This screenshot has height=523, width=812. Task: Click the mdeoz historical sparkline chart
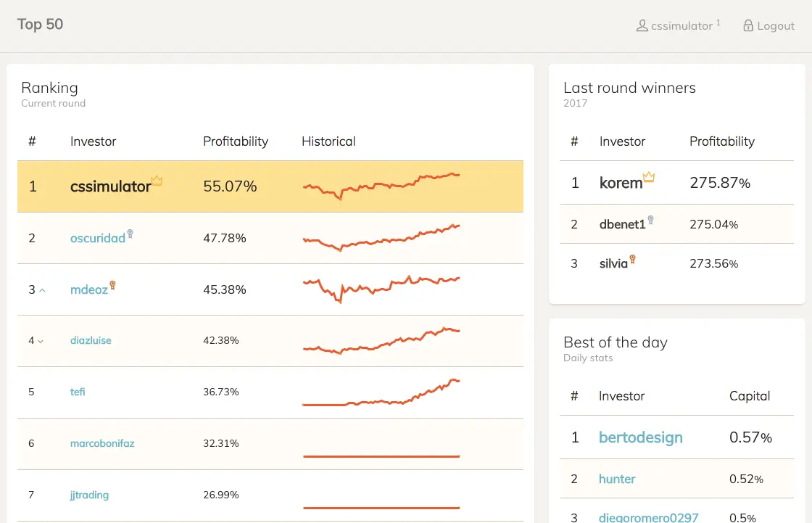pos(381,289)
